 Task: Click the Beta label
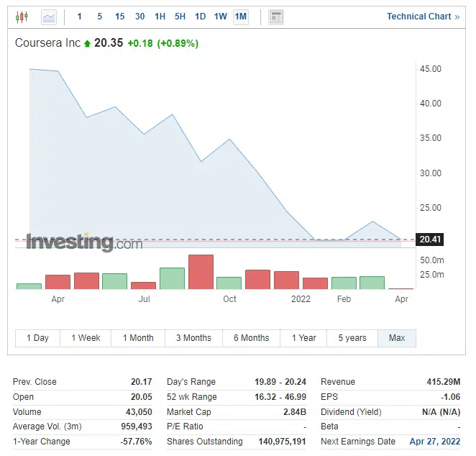329,427
